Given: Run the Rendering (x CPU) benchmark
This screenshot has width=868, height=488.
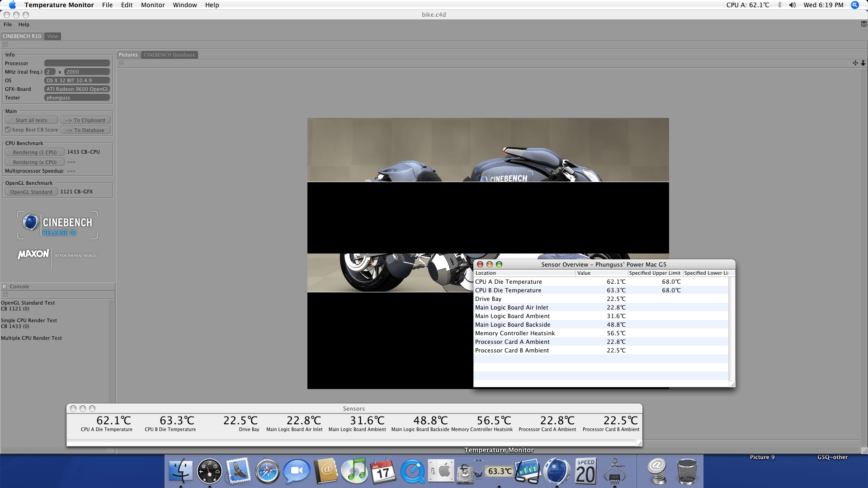Looking at the screenshot, I should [x=35, y=162].
